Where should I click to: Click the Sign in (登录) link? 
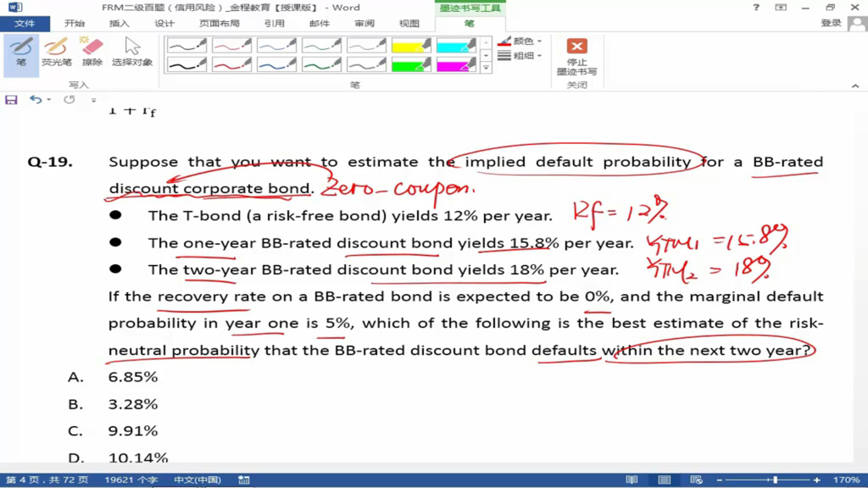tap(831, 24)
